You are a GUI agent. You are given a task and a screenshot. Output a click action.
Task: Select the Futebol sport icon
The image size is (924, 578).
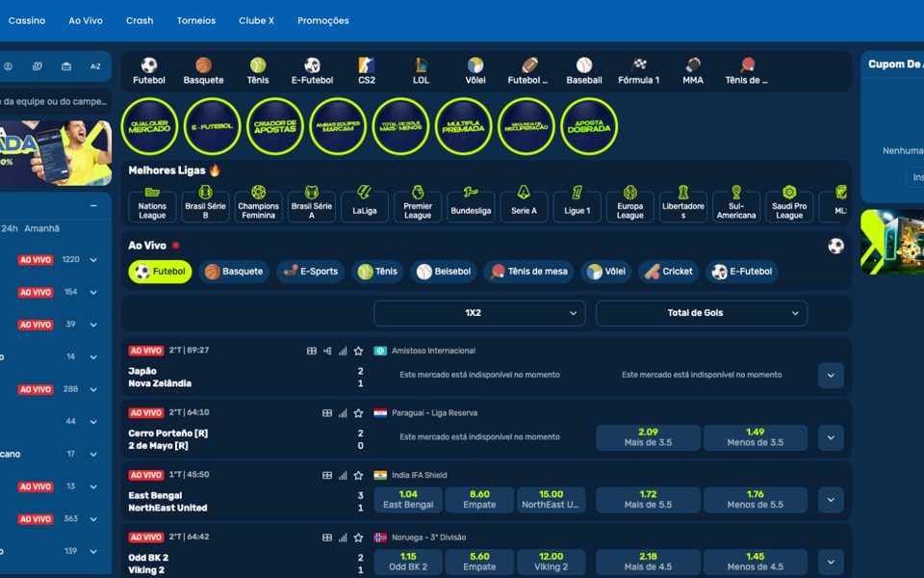149,70
